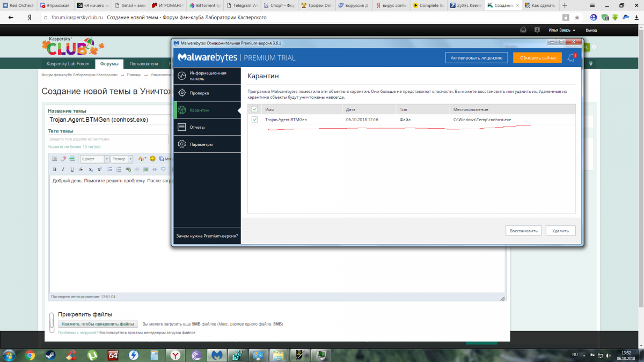Click Восстановить button in quarantine

(x=523, y=231)
